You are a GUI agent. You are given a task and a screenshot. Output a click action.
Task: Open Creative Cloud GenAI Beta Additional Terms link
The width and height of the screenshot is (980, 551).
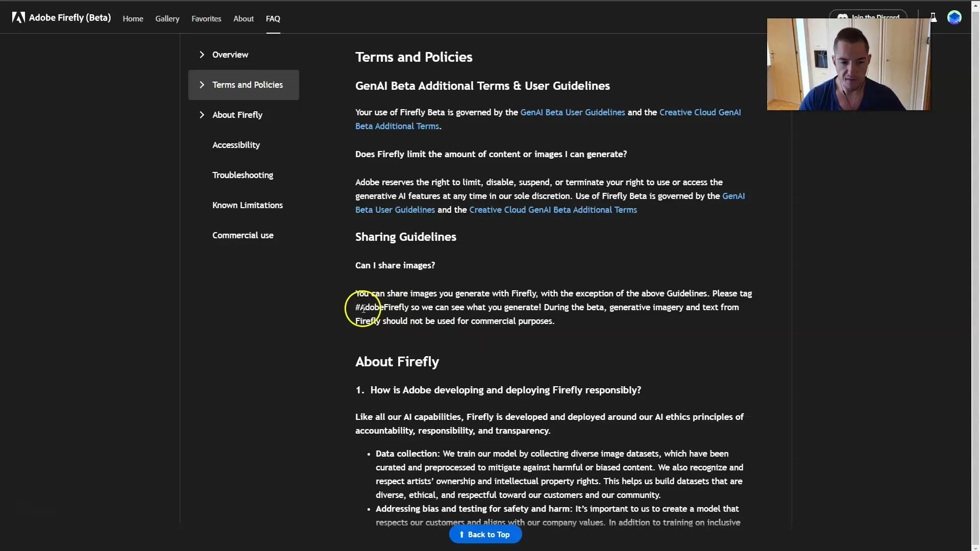548,118
